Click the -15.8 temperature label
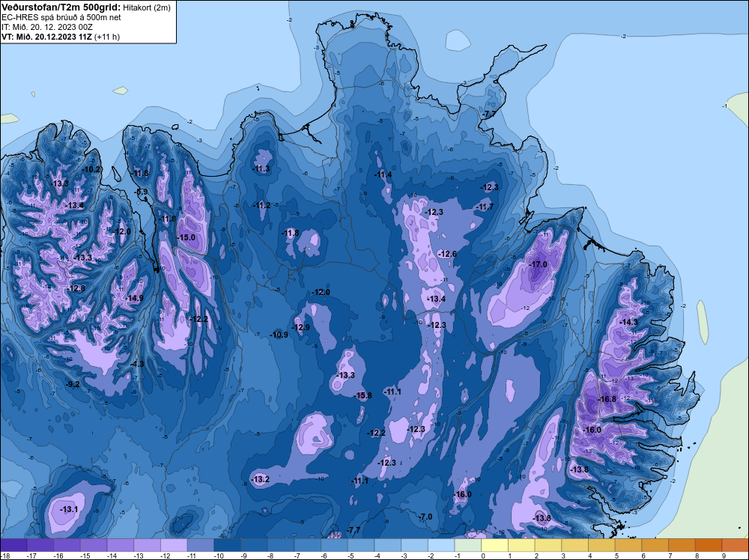 click(x=363, y=395)
